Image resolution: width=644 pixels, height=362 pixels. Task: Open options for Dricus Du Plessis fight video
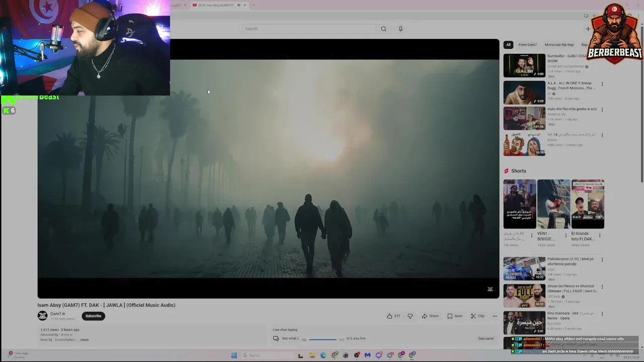click(x=602, y=287)
